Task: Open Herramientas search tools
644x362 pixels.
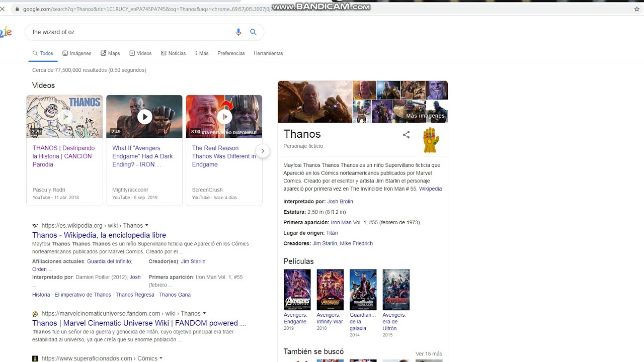Action: tap(268, 53)
